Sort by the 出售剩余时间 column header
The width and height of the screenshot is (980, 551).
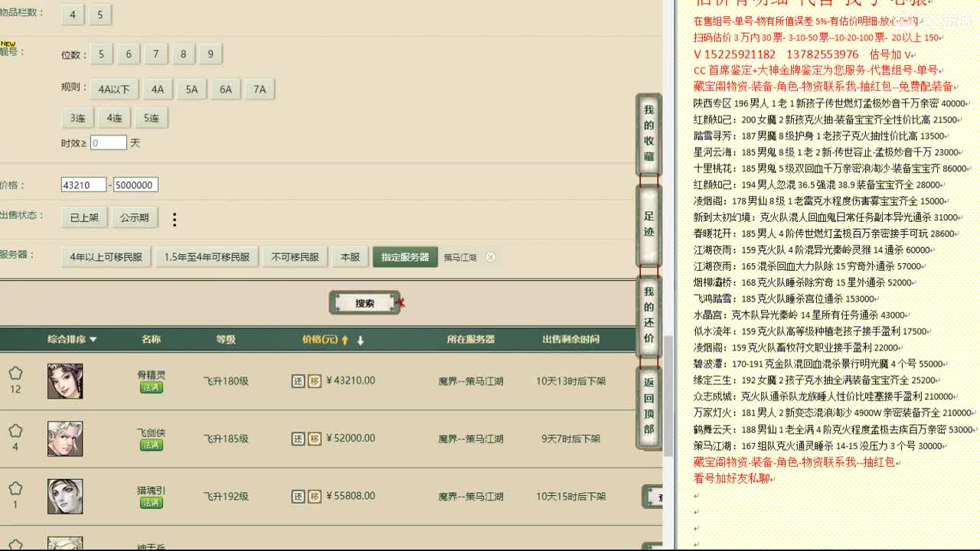571,339
